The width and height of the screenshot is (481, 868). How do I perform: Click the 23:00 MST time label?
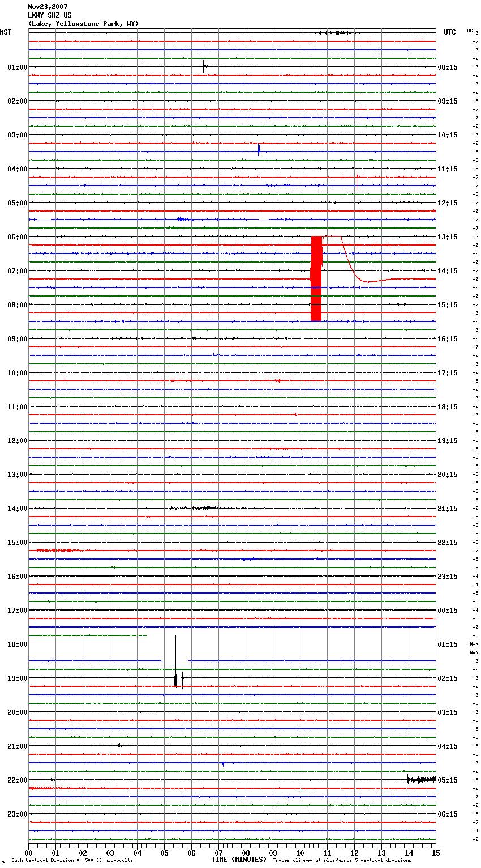(17, 814)
